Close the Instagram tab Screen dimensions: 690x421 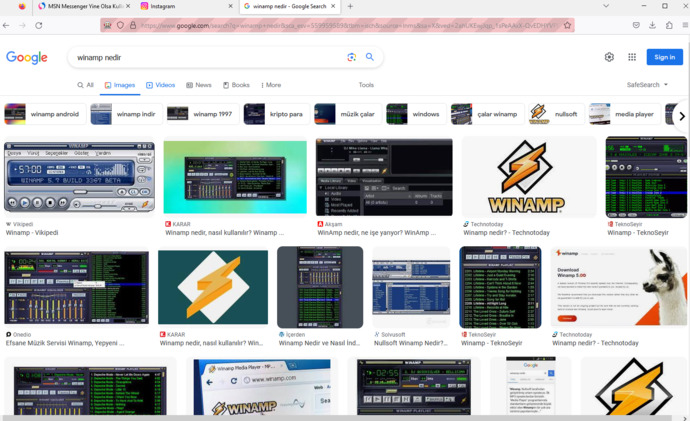coord(230,6)
